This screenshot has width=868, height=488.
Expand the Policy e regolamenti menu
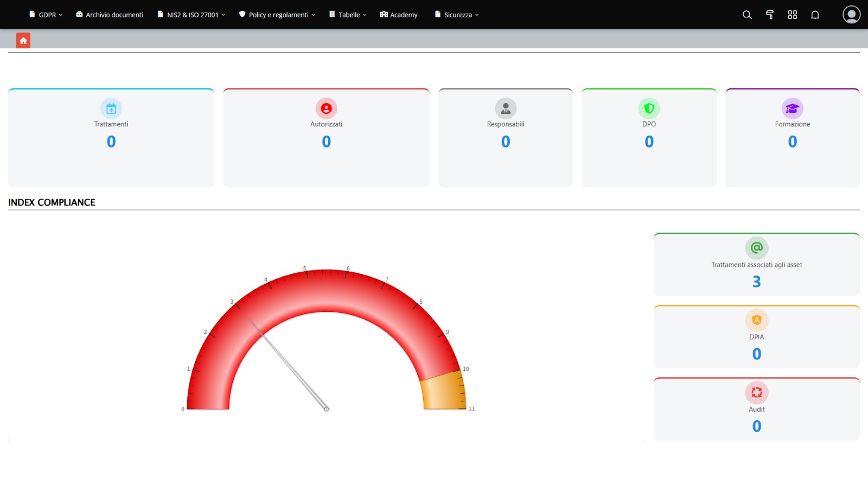coord(277,15)
